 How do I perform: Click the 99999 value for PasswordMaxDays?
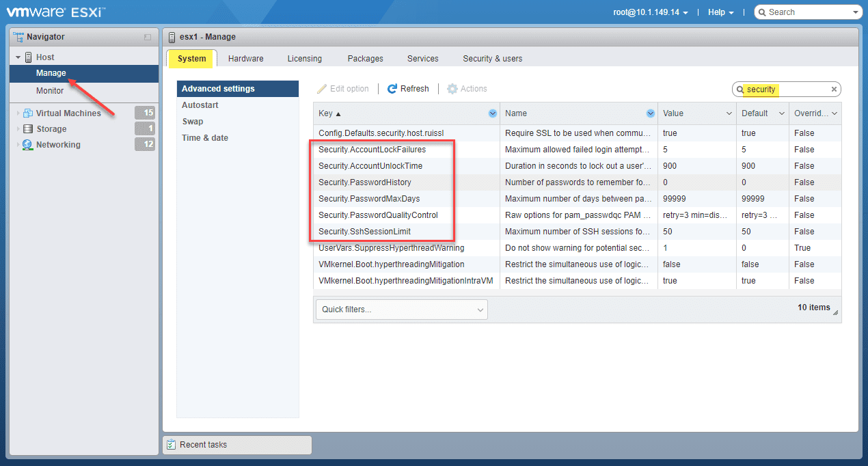pos(675,199)
